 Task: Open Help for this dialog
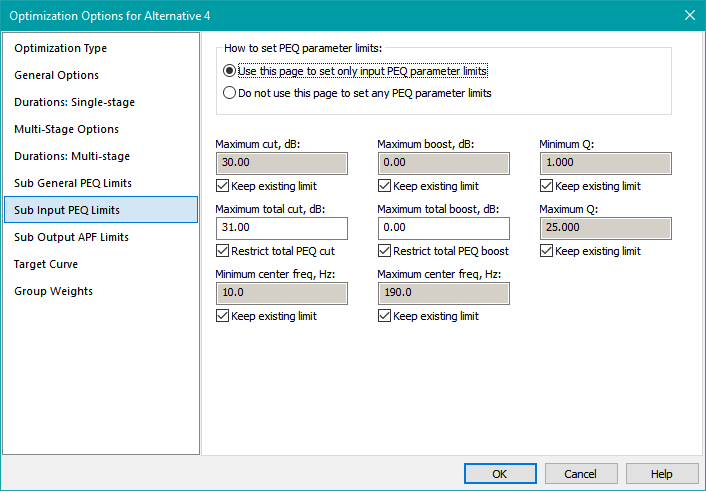point(662,473)
